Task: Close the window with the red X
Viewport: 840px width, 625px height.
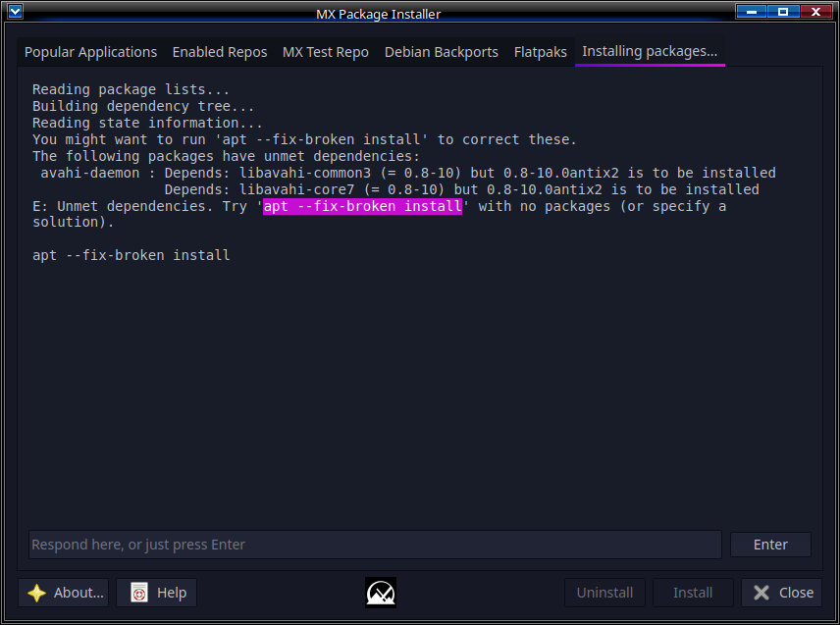Action: (x=815, y=11)
